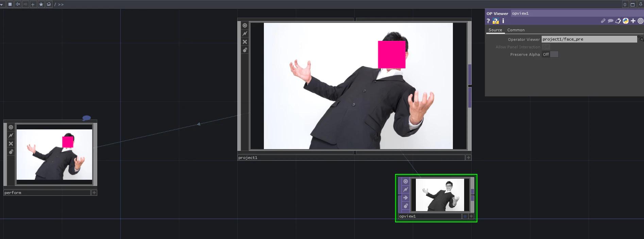Screen dimensions: 644x239
Task: Switch to the Source tab
Action: (495, 30)
